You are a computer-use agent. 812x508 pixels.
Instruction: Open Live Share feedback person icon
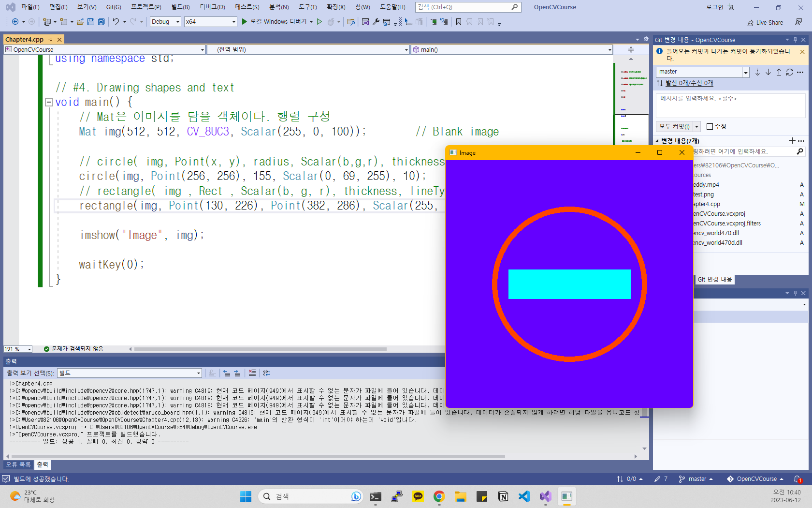coord(798,22)
